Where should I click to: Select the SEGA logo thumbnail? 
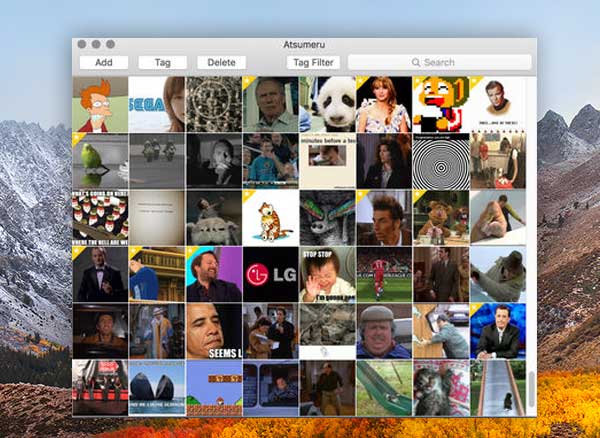pyautogui.click(x=157, y=104)
